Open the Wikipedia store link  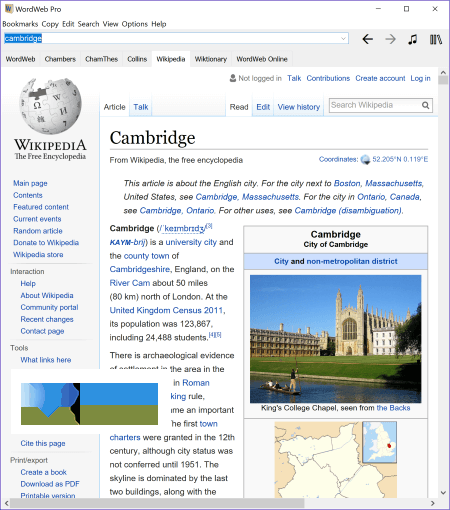pyautogui.click(x=38, y=255)
